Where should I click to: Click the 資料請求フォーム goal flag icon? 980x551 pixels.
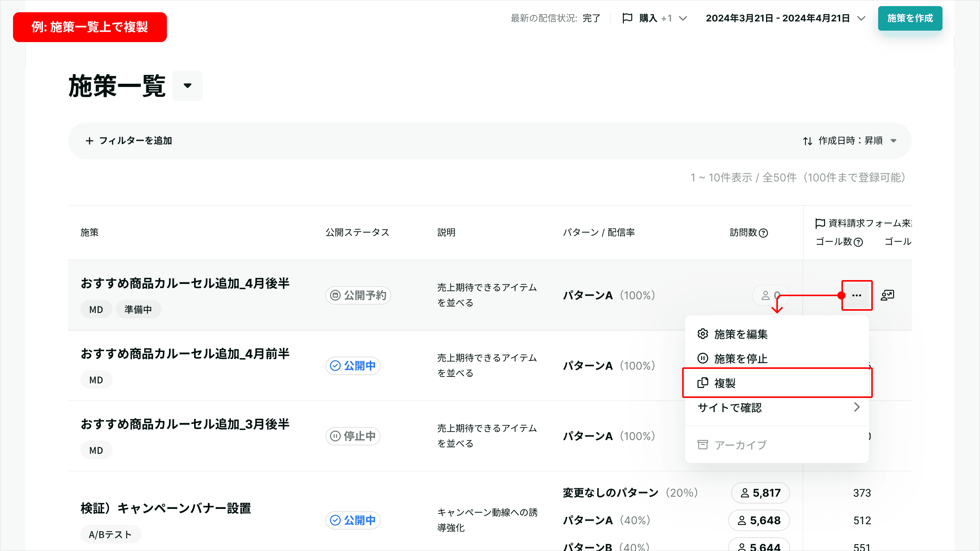(x=820, y=223)
